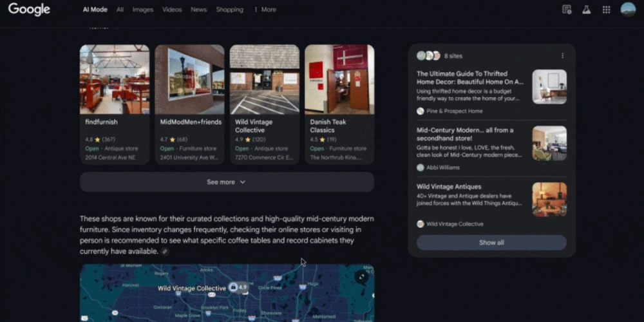The height and width of the screenshot is (322, 644).
Task: Click the Wild Vintage Antiques article thumbnail
Action: point(549,200)
